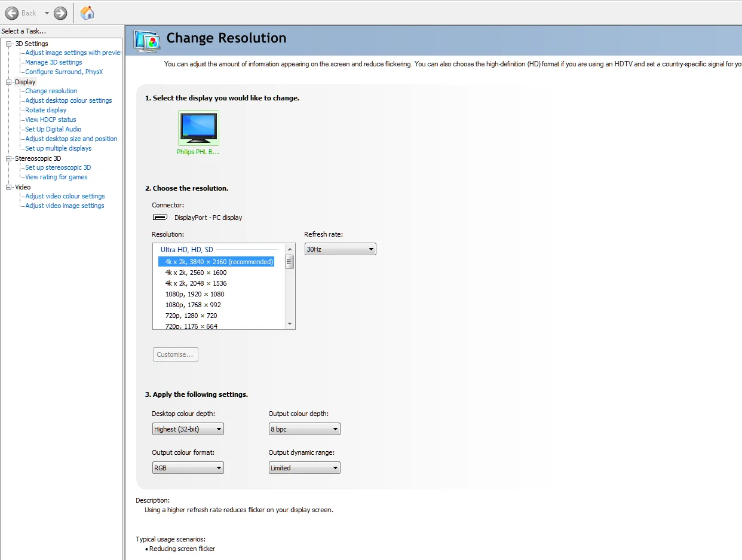This screenshot has height=560, width=742.
Task: Open the Output colour depth 8 bpc dropdown
Action: coord(304,429)
